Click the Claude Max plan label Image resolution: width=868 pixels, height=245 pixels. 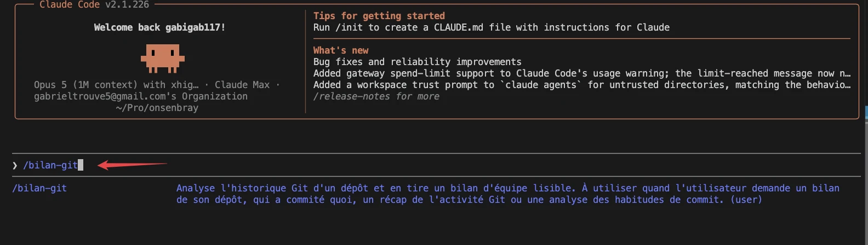pyautogui.click(x=242, y=85)
